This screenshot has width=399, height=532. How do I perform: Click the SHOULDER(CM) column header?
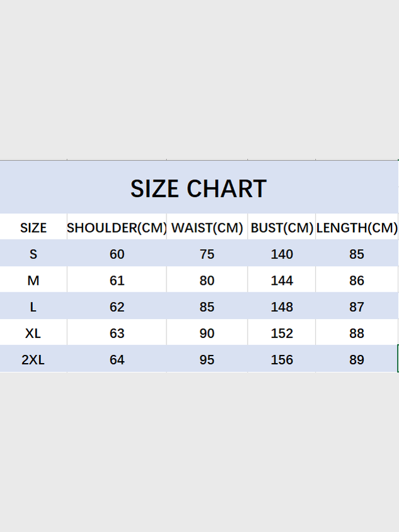(117, 228)
